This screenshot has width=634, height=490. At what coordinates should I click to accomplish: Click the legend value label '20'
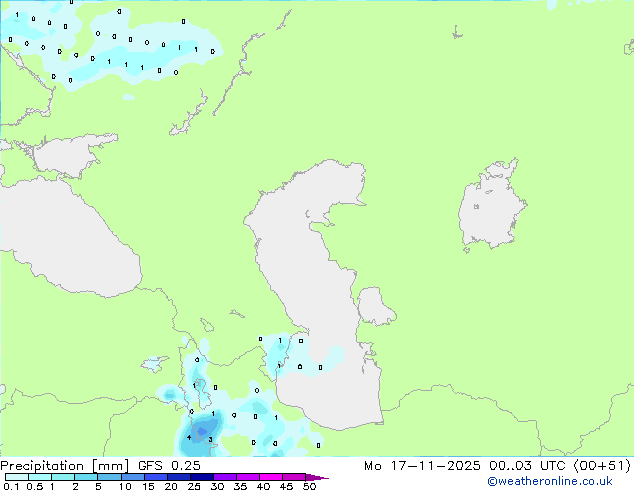[x=171, y=486]
